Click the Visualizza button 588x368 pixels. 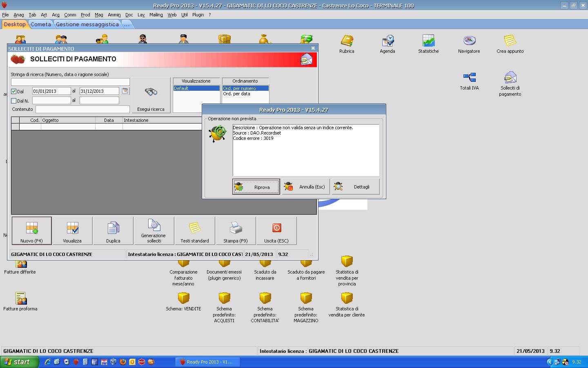point(72,231)
